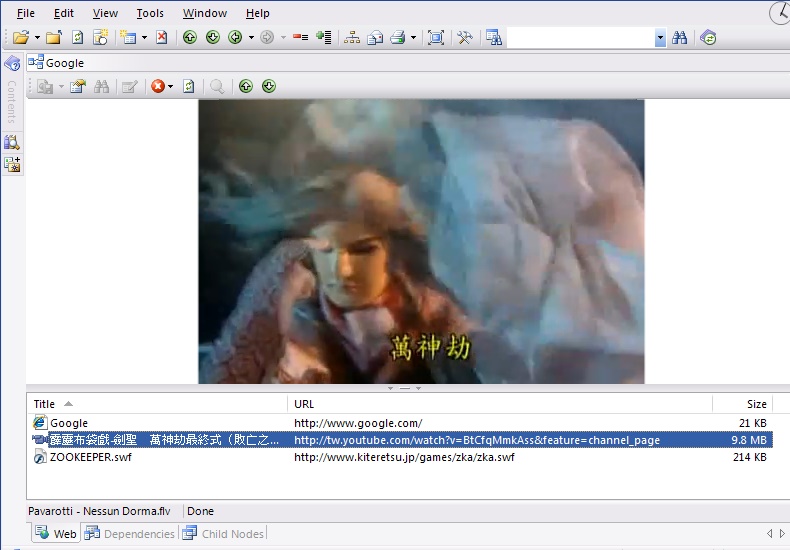Click the disabled save copy icon in page toolbar
This screenshot has width=790, height=550.
(x=45, y=87)
